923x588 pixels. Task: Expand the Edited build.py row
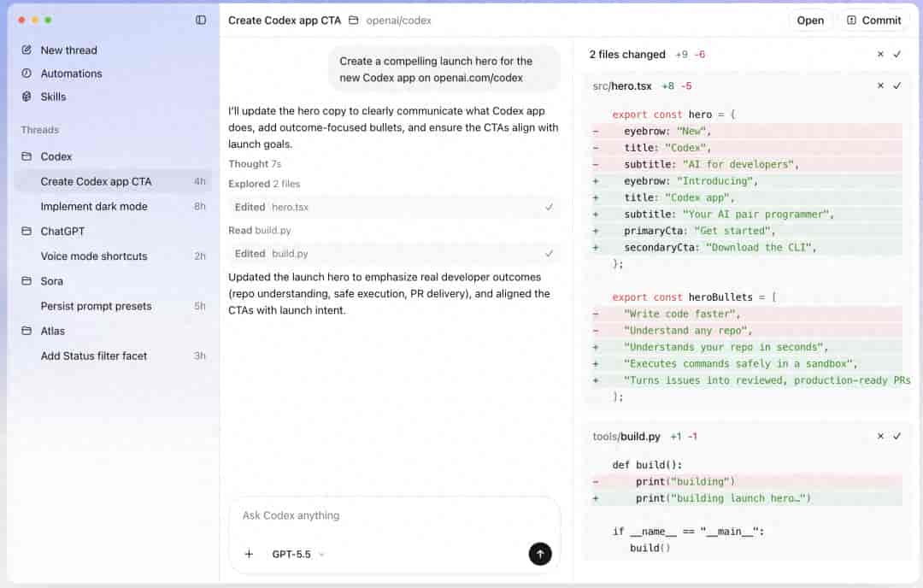394,254
